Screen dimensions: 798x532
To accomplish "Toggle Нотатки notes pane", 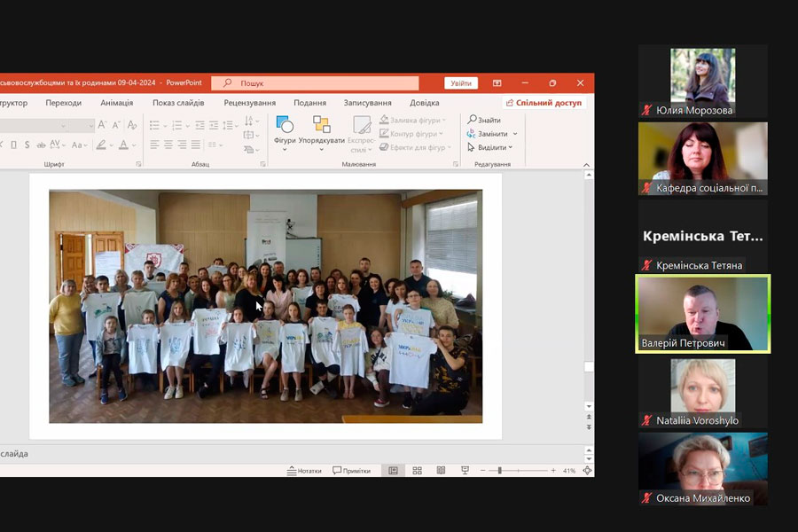I will (x=304, y=470).
